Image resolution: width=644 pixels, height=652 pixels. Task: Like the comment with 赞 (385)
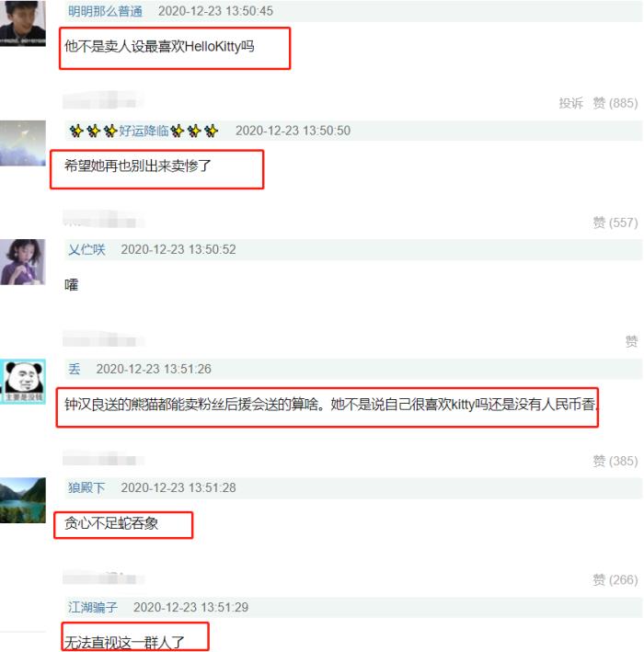coord(615,461)
